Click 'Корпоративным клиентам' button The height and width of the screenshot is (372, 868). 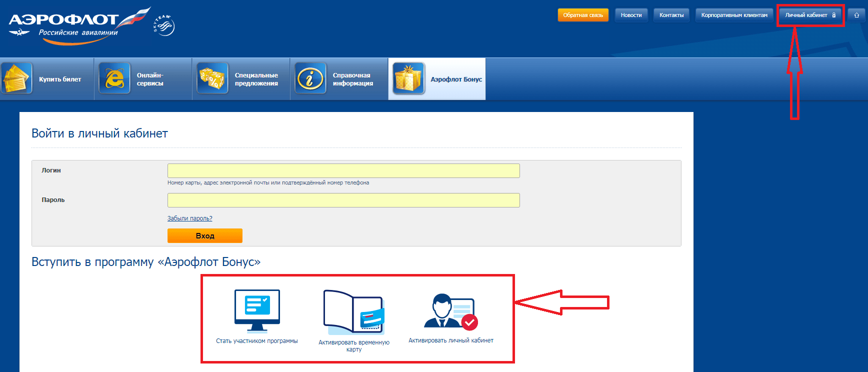point(734,15)
